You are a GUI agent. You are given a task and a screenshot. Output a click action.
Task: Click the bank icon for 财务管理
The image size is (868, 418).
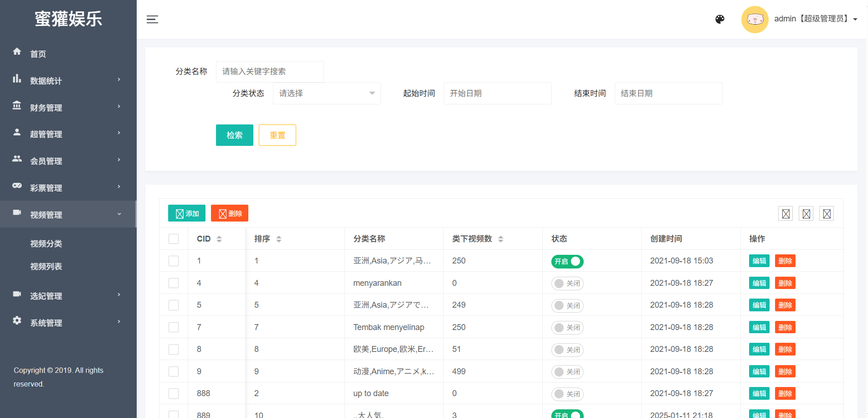coord(17,106)
